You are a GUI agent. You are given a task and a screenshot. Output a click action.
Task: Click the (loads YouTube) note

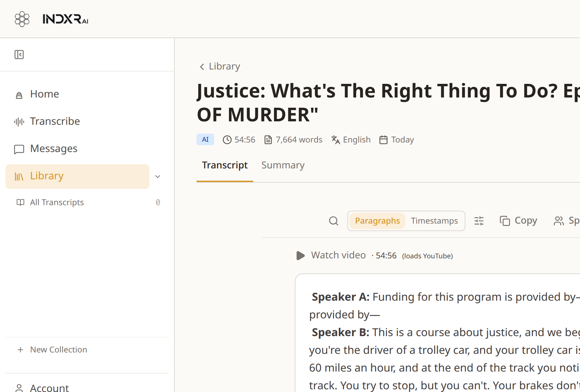point(427,256)
